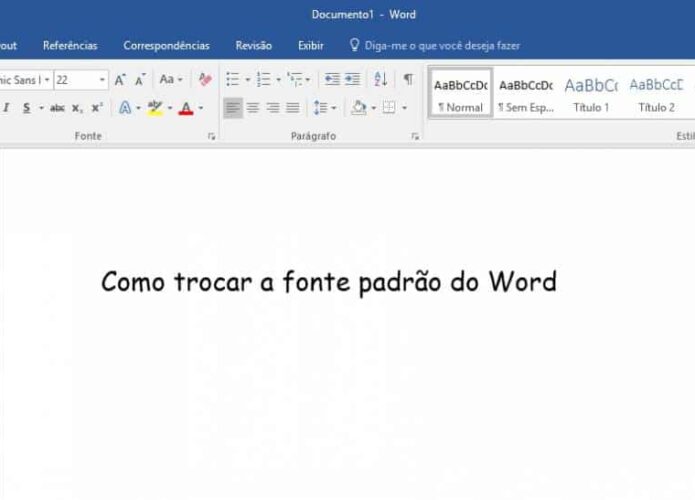
Task: Apply the Título 2 style
Action: 656,94
